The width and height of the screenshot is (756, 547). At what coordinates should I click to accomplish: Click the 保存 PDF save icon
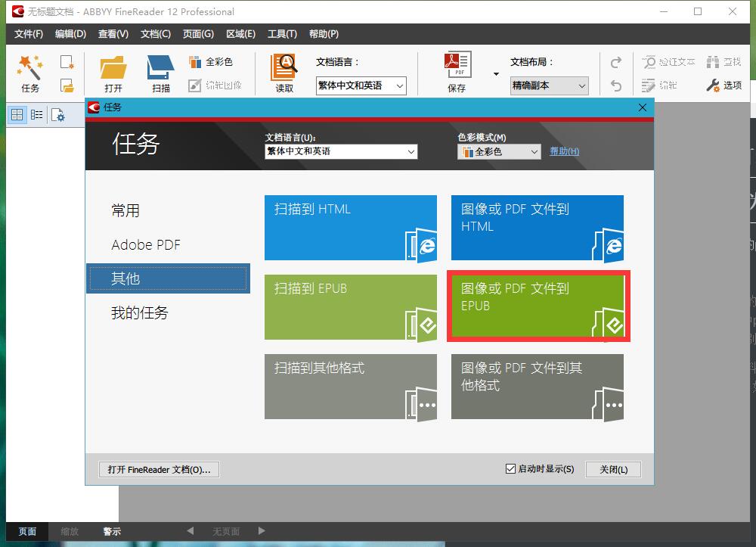(457, 64)
